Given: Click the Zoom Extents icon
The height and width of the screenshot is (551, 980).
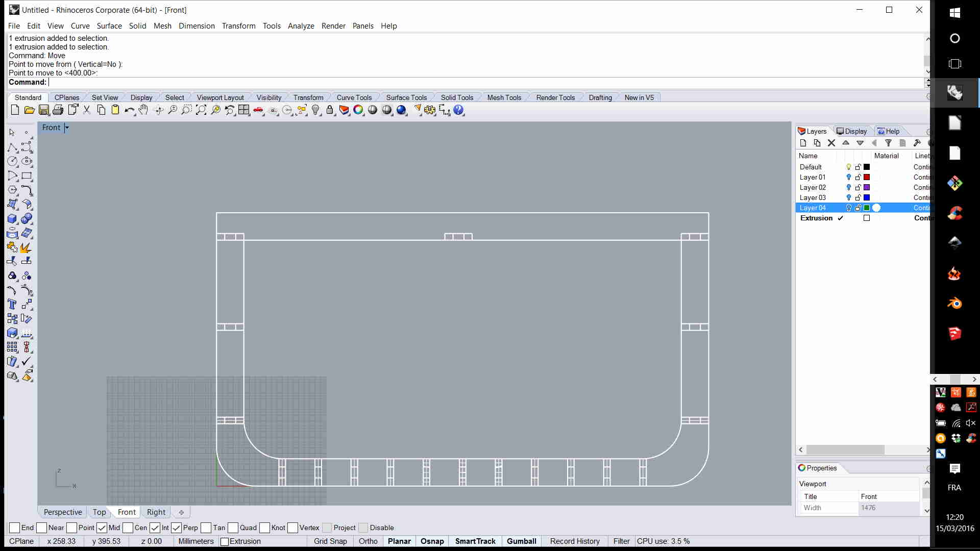Looking at the screenshot, I should click(x=201, y=110).
